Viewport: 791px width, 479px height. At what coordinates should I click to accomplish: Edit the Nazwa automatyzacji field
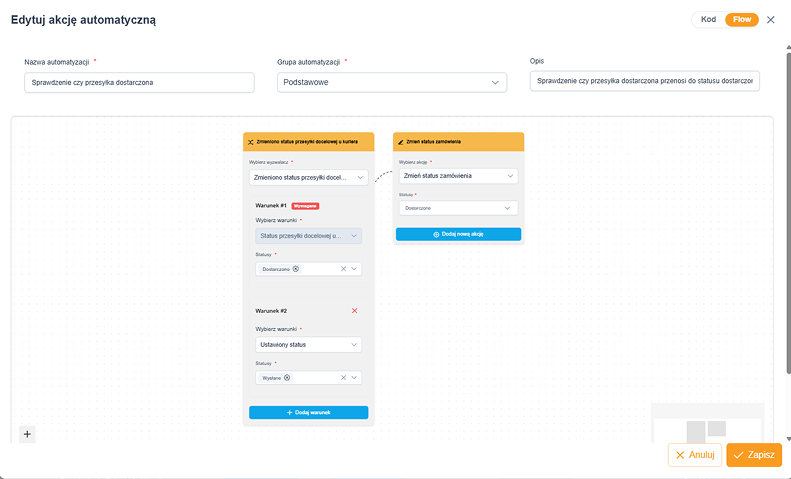139,83
